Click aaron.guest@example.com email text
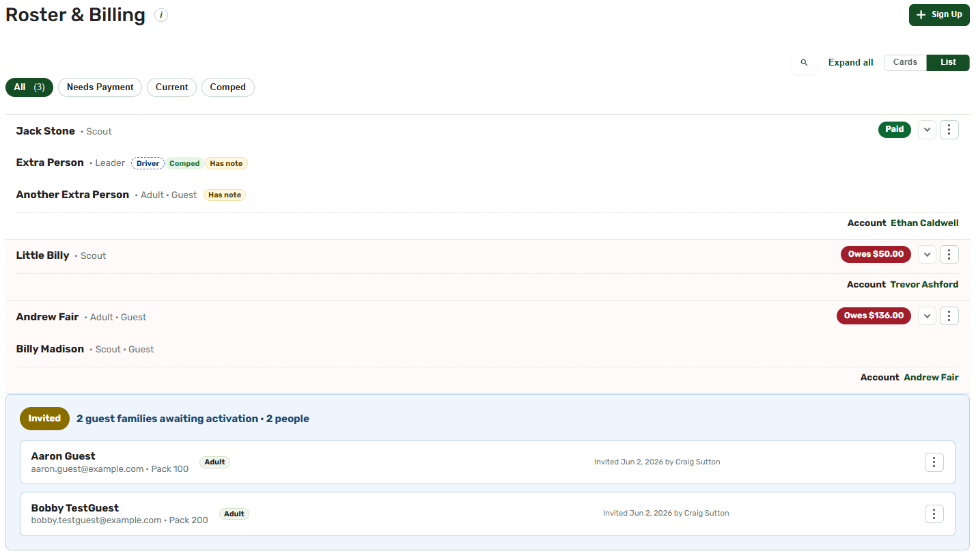976x560 pixels. 87,469
